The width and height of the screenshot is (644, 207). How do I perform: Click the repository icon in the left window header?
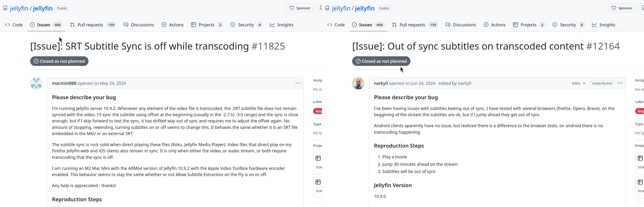point(5,8)
